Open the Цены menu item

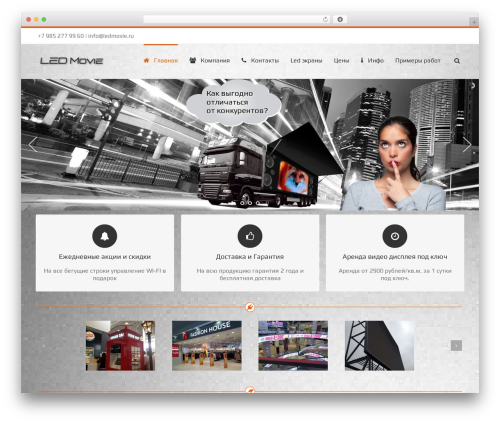click(x=341, y=61)
